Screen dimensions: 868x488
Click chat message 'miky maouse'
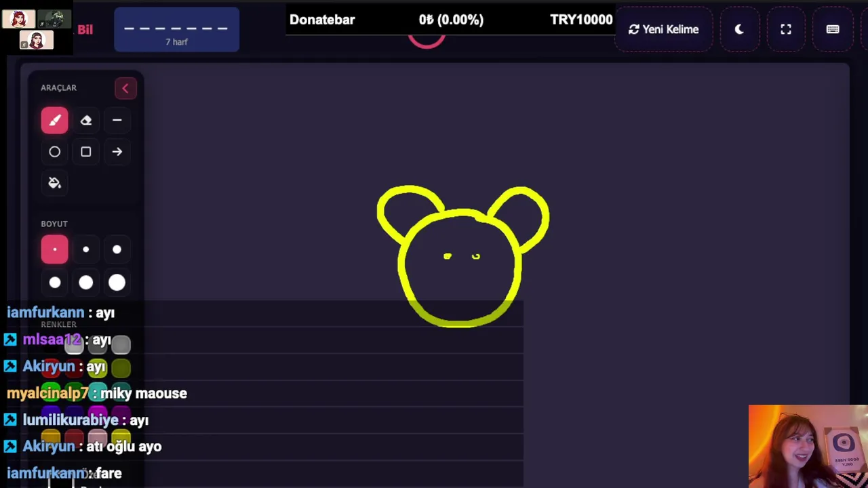143,393
